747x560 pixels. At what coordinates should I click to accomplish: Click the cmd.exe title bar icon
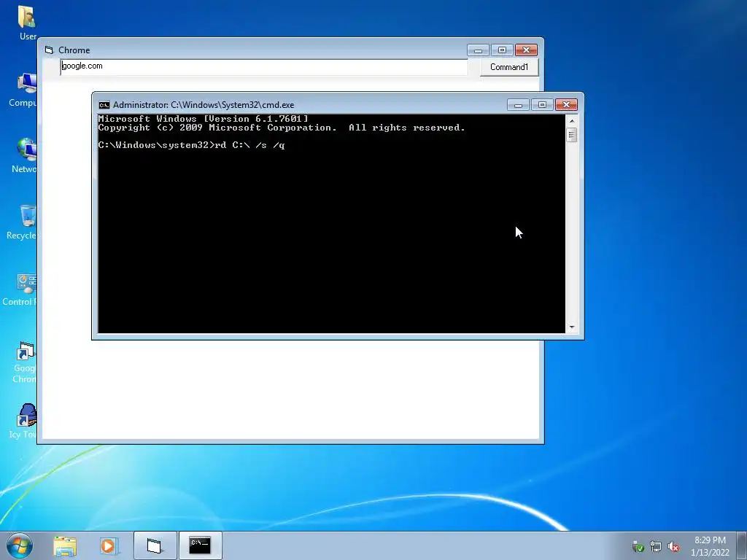coord(104,105)
